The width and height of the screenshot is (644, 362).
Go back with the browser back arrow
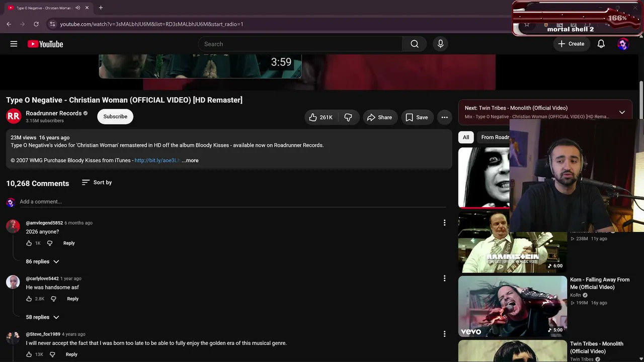[x=9, y=24]
